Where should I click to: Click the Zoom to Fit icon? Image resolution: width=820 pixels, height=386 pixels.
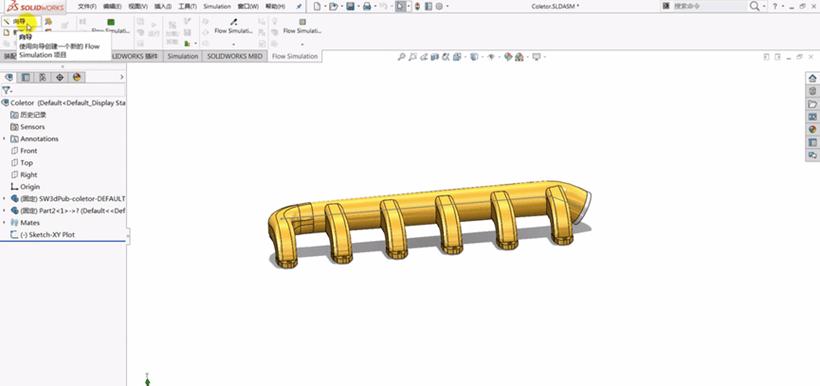click(x=401, y=56)
